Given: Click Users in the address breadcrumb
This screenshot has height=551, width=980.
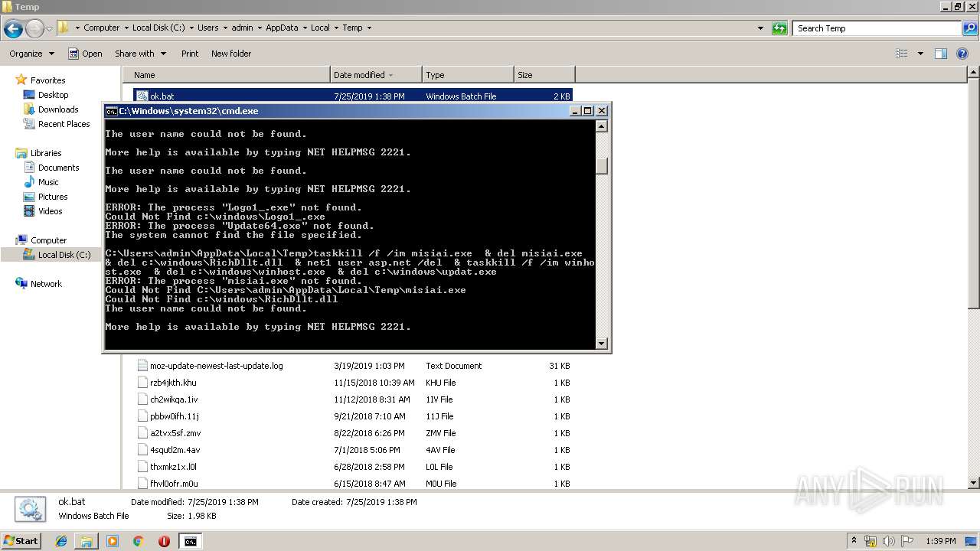Looking at the screenshot, I should 207,28.
